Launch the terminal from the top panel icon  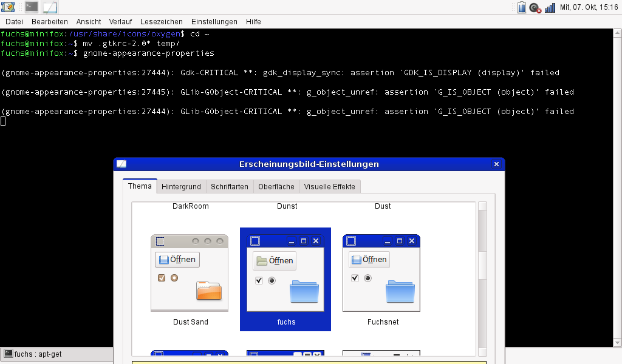click(32, 7)
